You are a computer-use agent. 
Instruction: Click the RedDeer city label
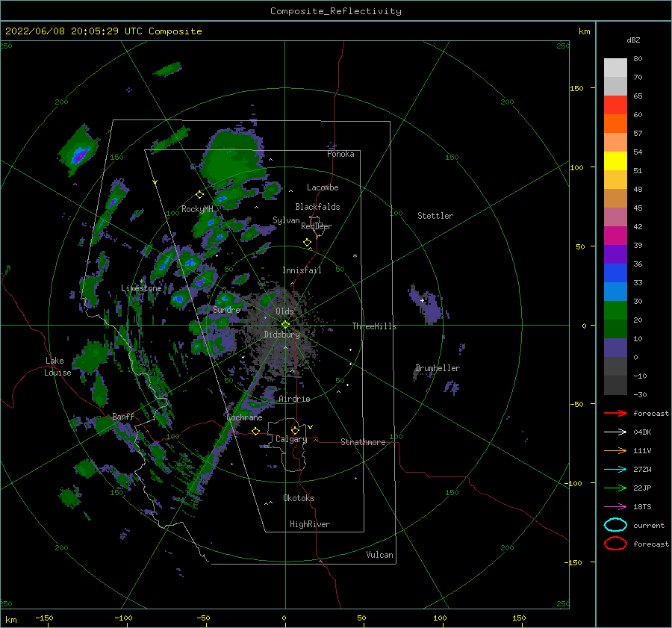pos(317,226)
